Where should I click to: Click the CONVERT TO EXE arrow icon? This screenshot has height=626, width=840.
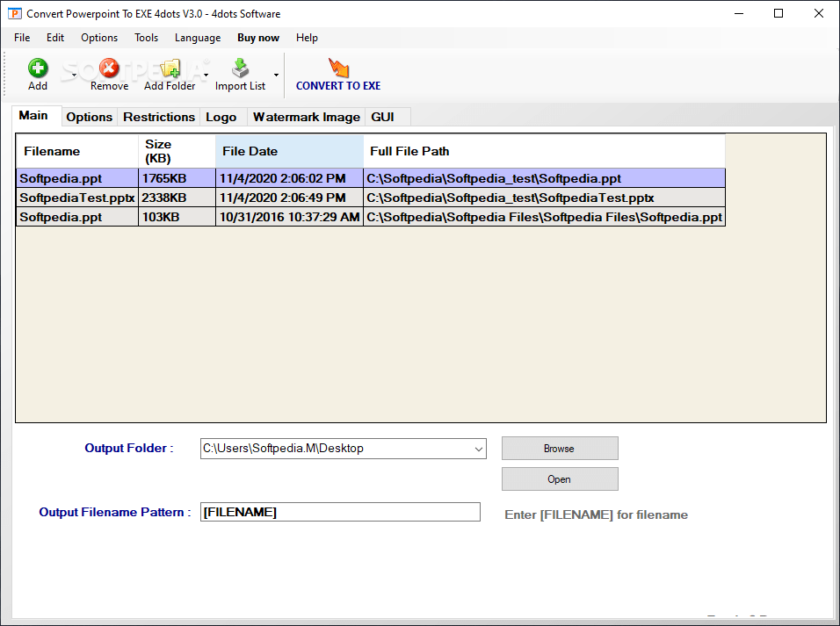coord(338,68)
